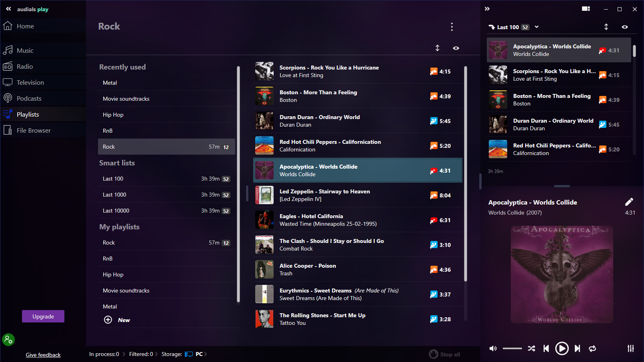This screenshot has width=644, height=362.
Task: Click the Scorpions album cover thumbnail in Rock list
Action: [264, 71]
